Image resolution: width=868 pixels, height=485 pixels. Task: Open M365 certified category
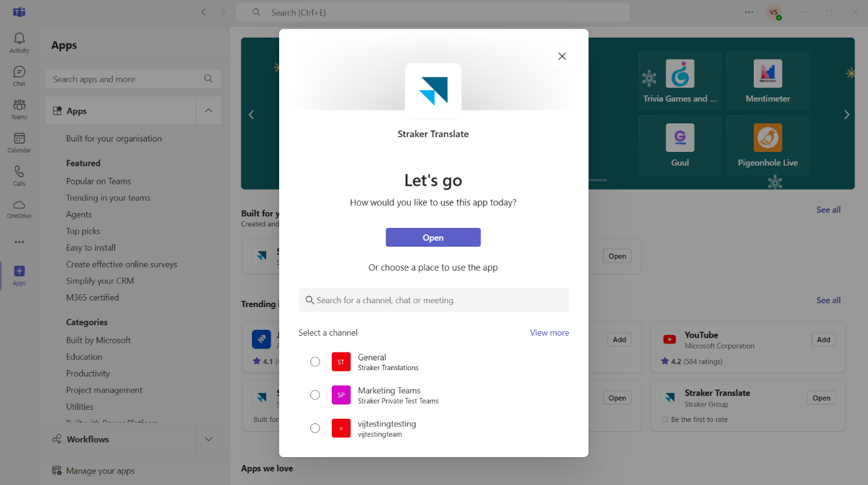click(x=93, y=297)
